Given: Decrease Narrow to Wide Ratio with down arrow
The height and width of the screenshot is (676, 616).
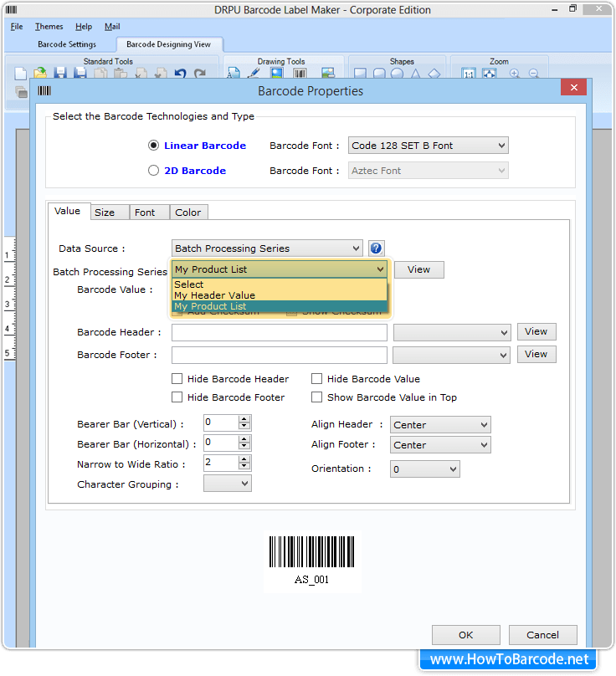Looking at the screenshot, I should click(x=244, y=466).
